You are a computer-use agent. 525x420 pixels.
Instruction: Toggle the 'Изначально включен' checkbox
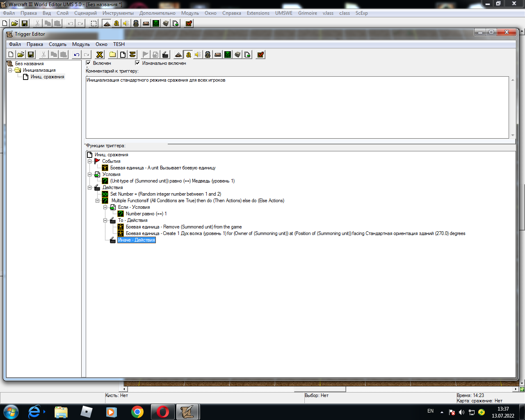[x=137, y=63]
